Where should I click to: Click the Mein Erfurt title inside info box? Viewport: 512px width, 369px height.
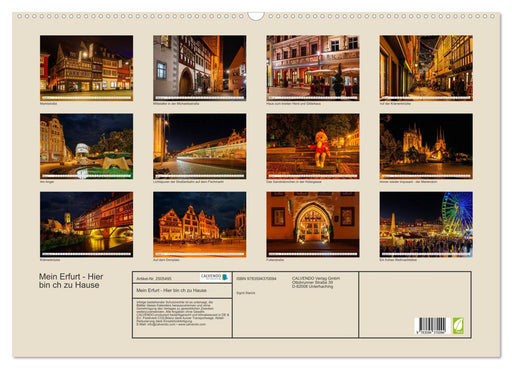coord(171,290)
